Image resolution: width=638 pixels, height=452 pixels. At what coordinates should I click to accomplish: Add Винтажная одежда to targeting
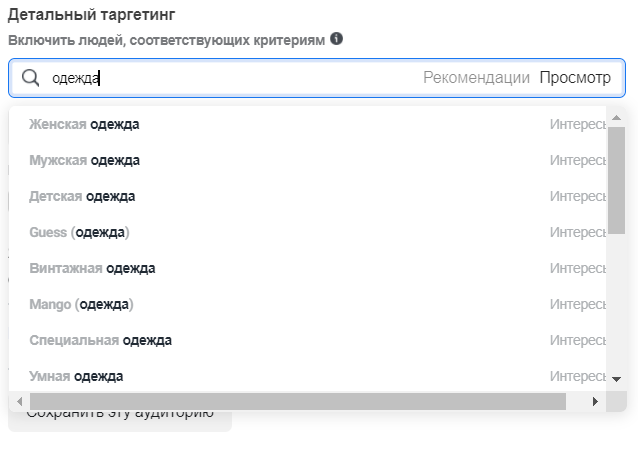(93, 268)
